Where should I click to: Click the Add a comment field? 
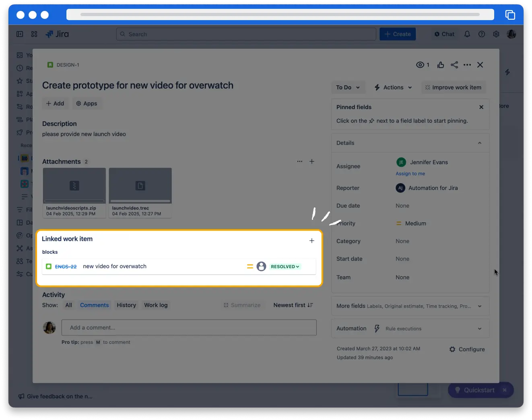click(x=189, y=328)
